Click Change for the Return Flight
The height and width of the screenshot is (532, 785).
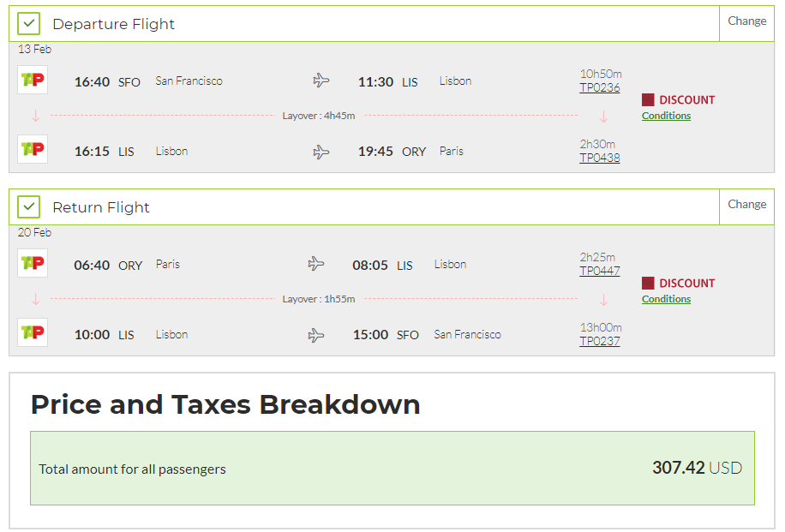(746, 205)
